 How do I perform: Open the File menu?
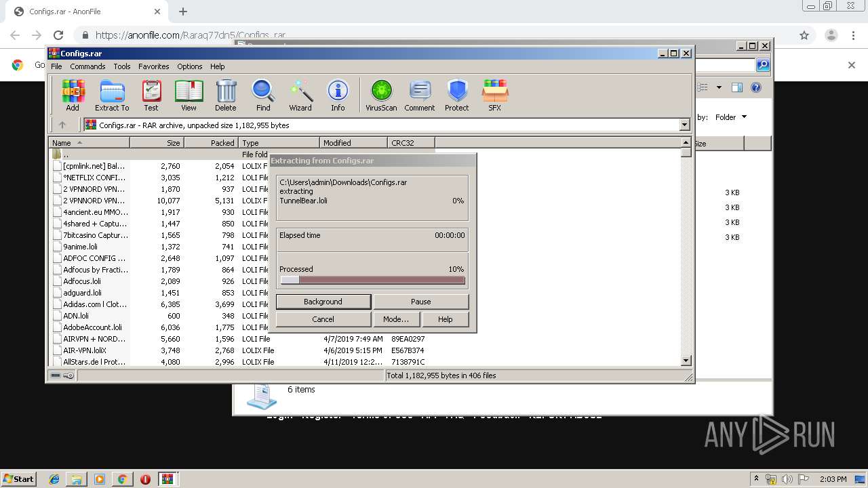click(x=56, y=66)
